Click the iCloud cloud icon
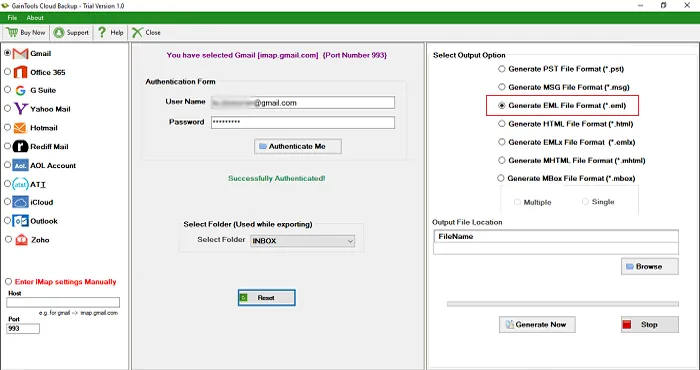The image size is (700, 370). click(x=21, y=202)
